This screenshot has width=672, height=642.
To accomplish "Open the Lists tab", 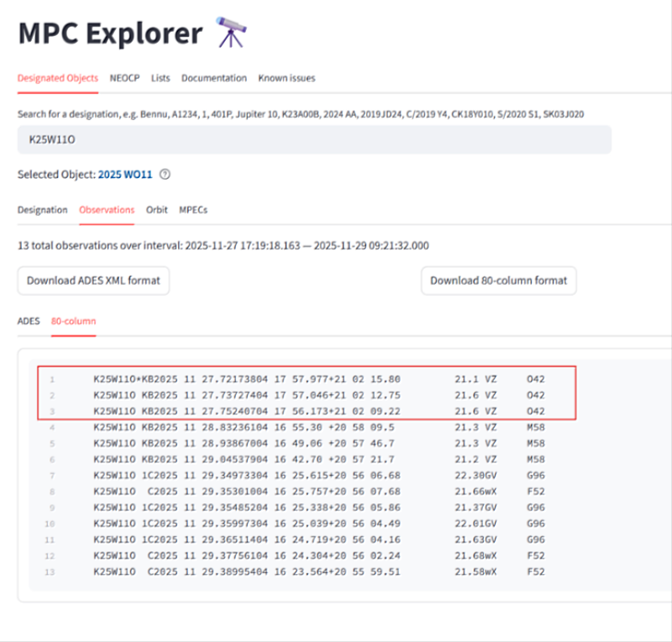I will pyautogui.click(x=160, y=78).
